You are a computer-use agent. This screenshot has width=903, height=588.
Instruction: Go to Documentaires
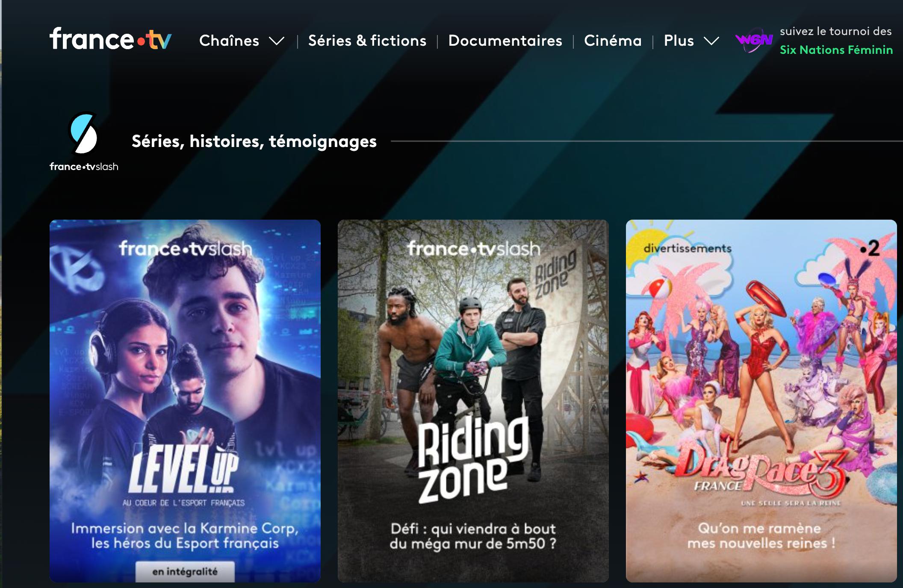tap(505, 41)
